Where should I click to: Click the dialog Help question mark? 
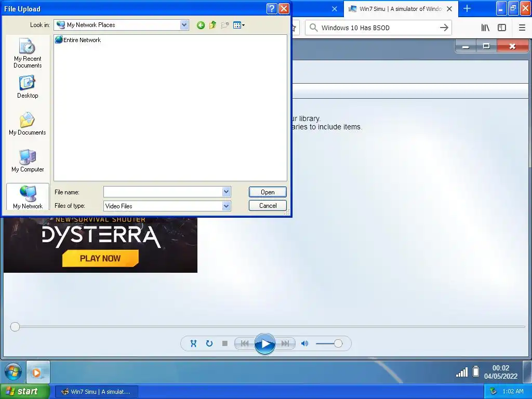click(x=272, y=8)
